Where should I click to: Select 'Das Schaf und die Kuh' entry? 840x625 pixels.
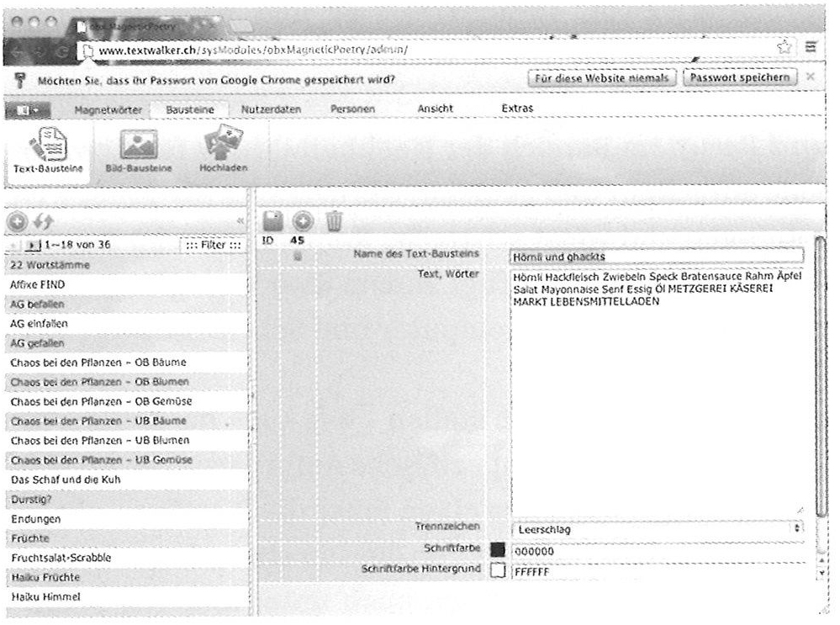[66, 479]
